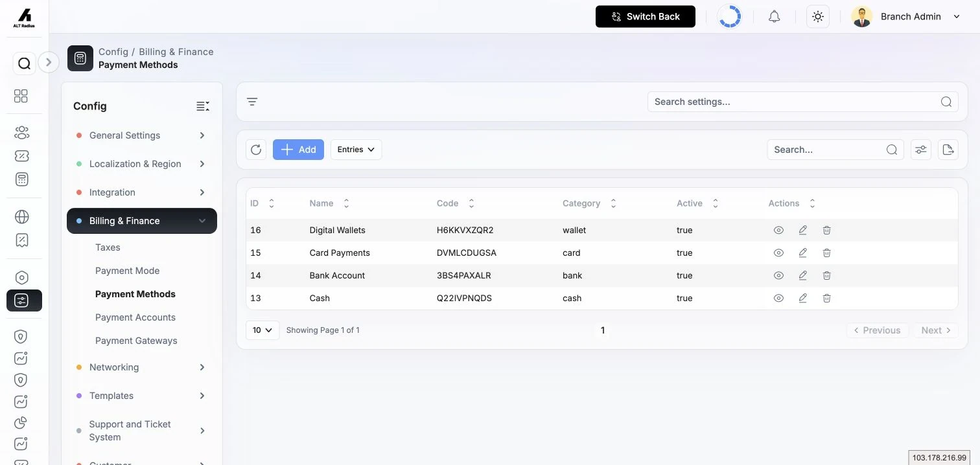View the Digital Wallets row details
980x465 pixels.
[x=779, y=230]
